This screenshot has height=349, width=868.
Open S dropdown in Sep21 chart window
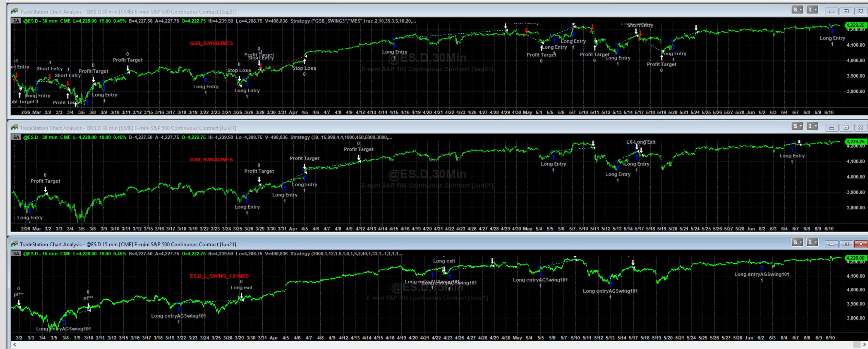point(797,10)
